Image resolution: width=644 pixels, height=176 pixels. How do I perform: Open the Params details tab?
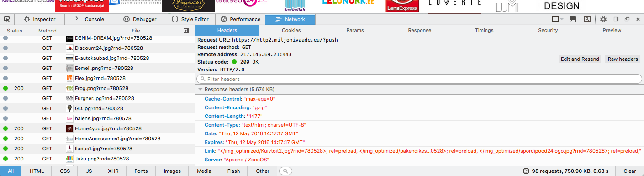(355, 30)
